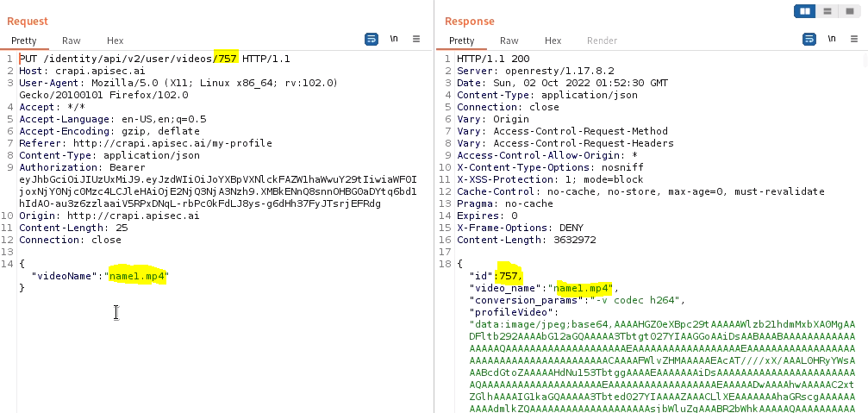The width and height of the screenshot is (868, 413).
Task: Click the highlighted /757 in request path
Action: (226, 59)
